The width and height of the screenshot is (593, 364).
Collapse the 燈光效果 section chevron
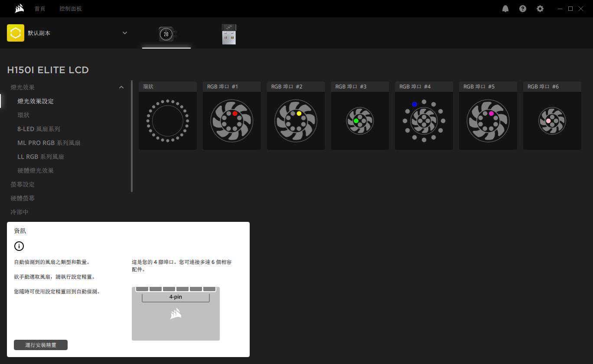[121, 88]
